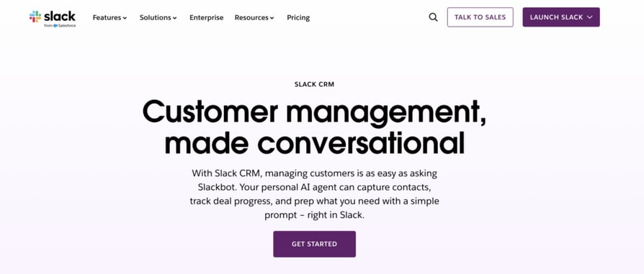Click the "Customer management," headline line

click(315, 112)
